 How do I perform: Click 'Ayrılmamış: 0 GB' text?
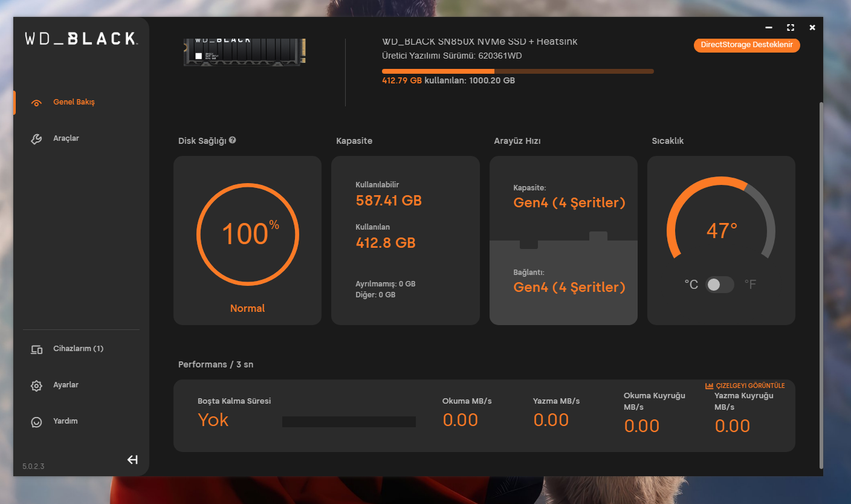coord(386,284)
